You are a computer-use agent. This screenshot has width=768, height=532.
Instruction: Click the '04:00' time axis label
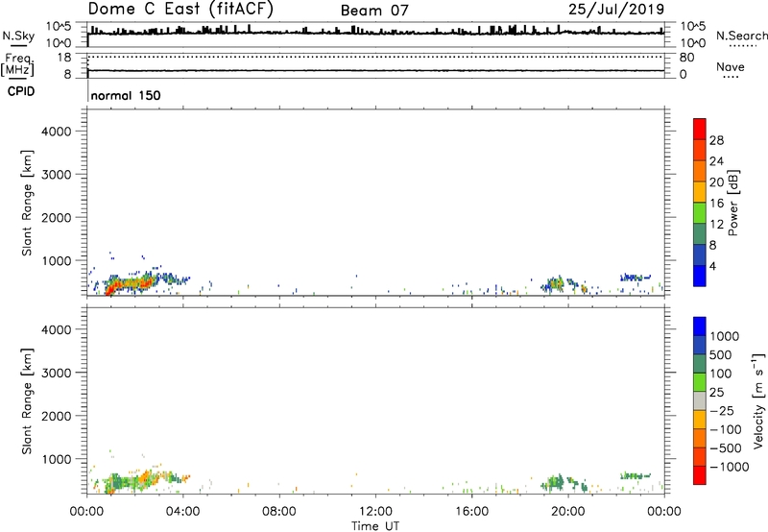[x=183, y=512]
